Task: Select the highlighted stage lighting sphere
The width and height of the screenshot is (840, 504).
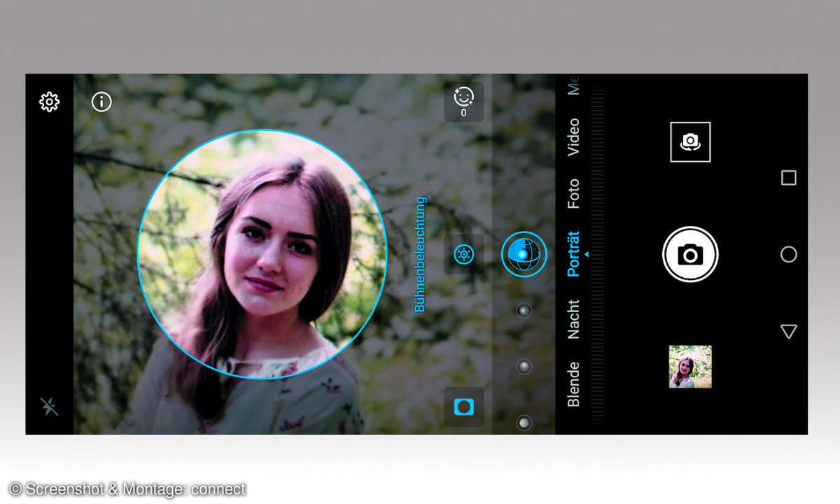Action: pos(524,254)
